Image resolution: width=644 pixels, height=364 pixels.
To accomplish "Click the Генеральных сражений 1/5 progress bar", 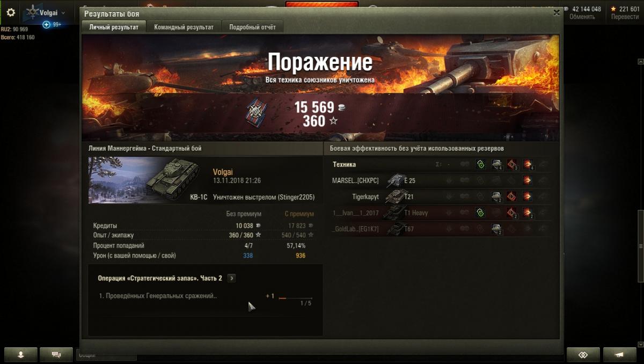I will coord(295,298).
